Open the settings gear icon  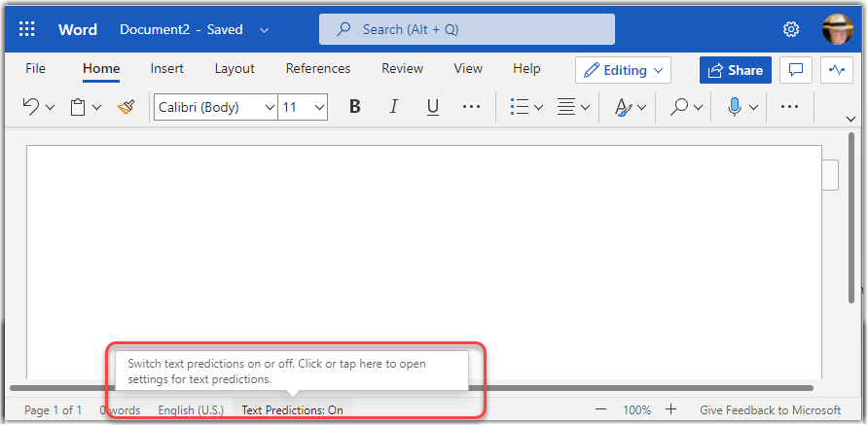tap(791, 29)
